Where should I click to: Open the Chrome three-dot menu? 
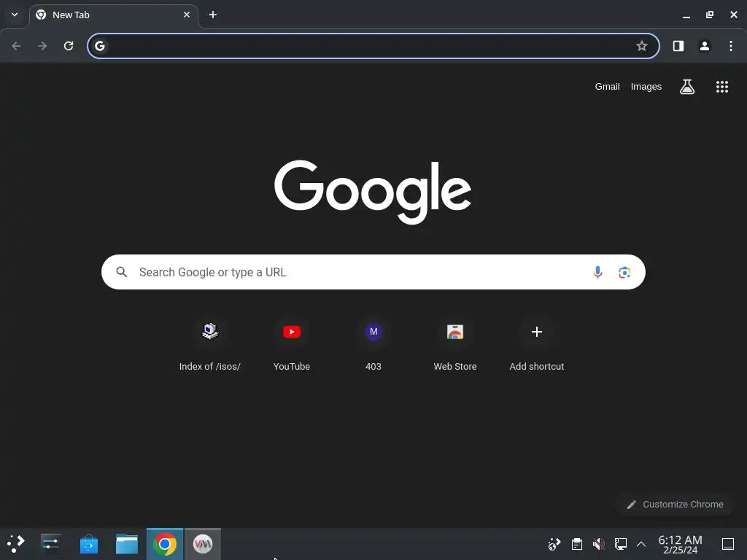731,46
